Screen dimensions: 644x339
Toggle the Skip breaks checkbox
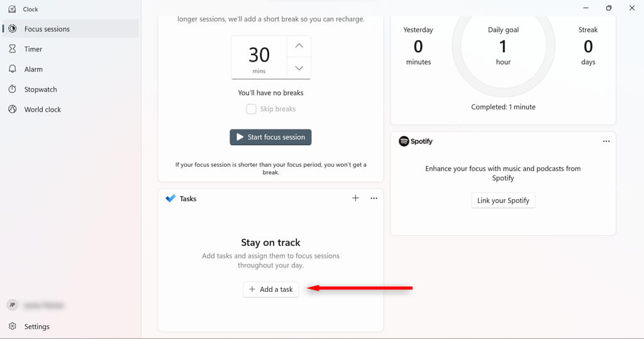coord(251,109)
